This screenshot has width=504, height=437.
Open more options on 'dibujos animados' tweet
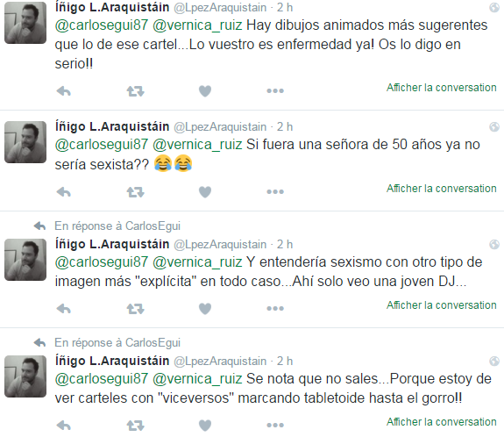point(275,90)
